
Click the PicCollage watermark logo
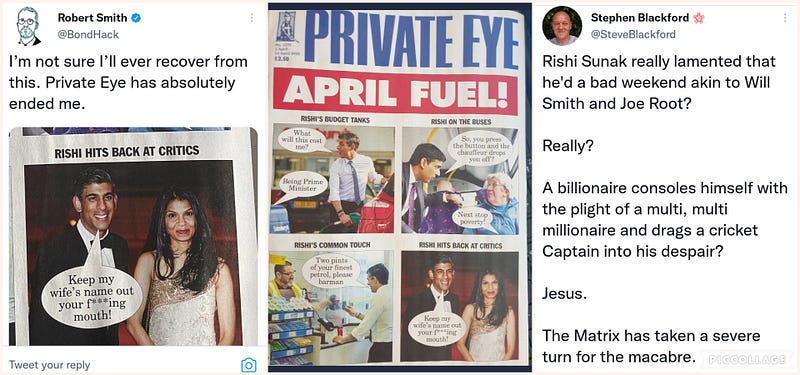(x=748, y=360)
